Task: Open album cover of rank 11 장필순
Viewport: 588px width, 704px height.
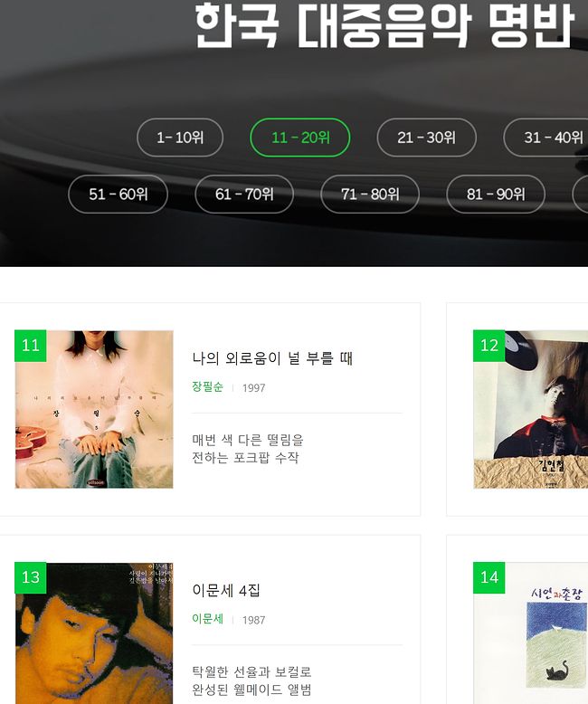Action: pos(94,410)
